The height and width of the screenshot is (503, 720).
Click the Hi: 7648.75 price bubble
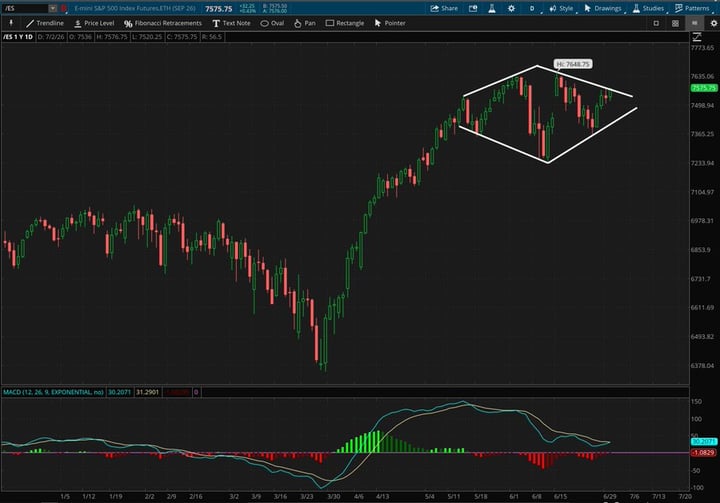(573, 64)
